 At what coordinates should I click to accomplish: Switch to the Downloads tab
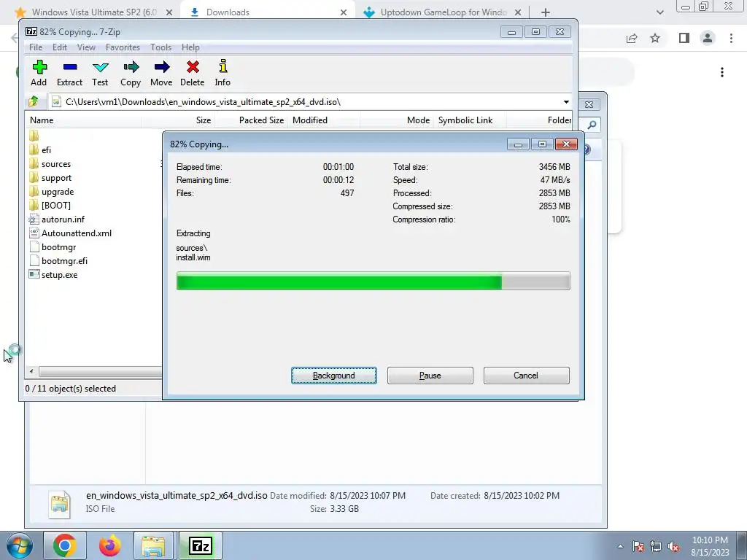coord(267,12)
